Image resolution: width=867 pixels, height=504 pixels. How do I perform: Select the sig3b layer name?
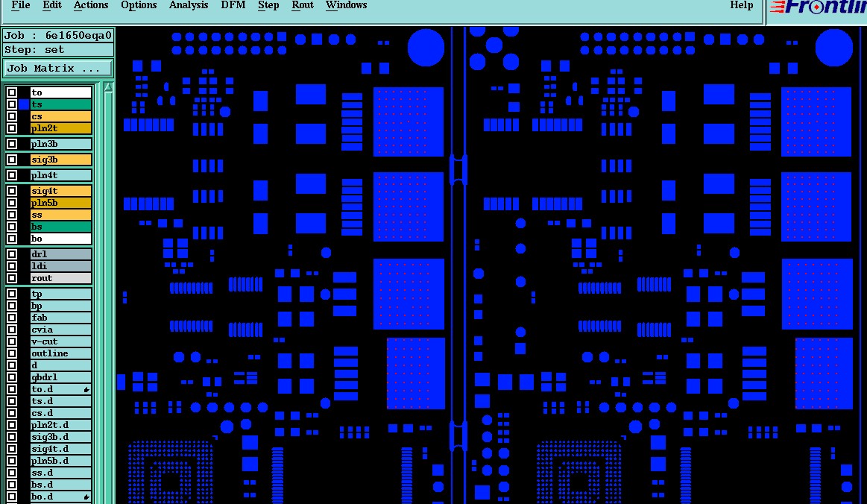pos(61,160)
